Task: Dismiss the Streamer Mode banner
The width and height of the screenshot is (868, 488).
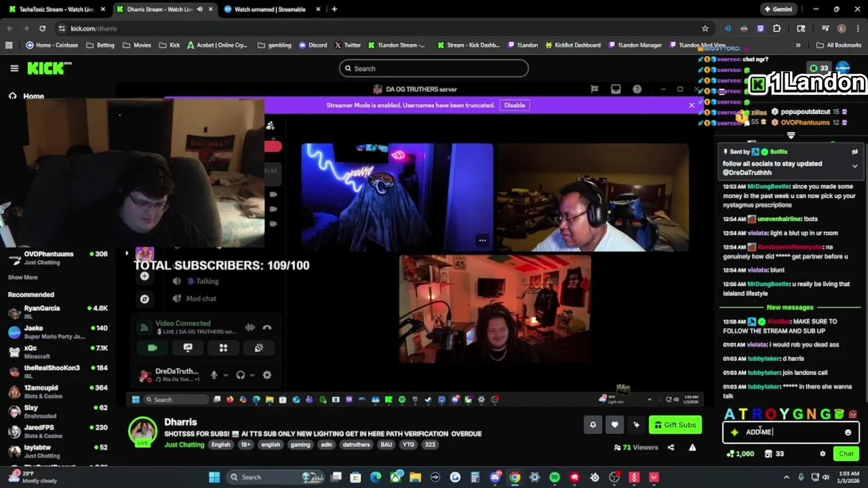Action: (692, 105)
